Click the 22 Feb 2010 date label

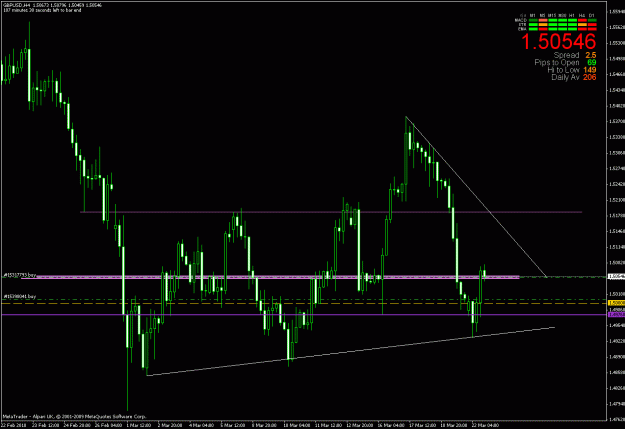14,425
